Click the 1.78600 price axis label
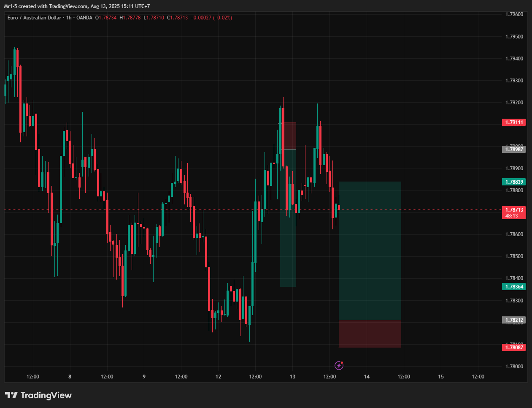 [514, 234]
